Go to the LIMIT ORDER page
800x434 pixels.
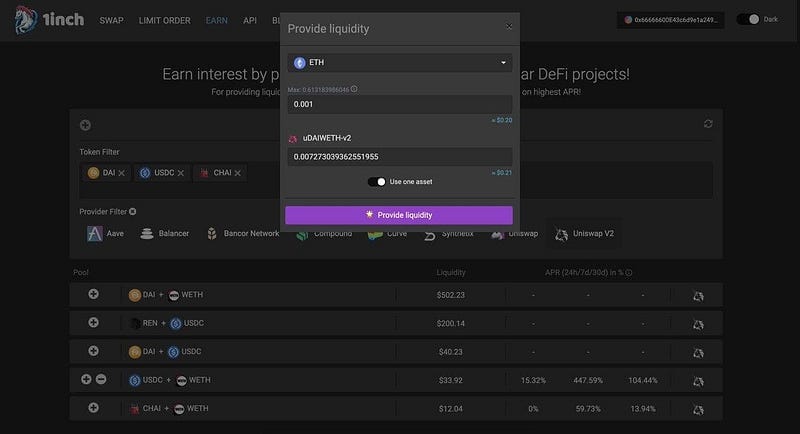(x=166, y=20)
